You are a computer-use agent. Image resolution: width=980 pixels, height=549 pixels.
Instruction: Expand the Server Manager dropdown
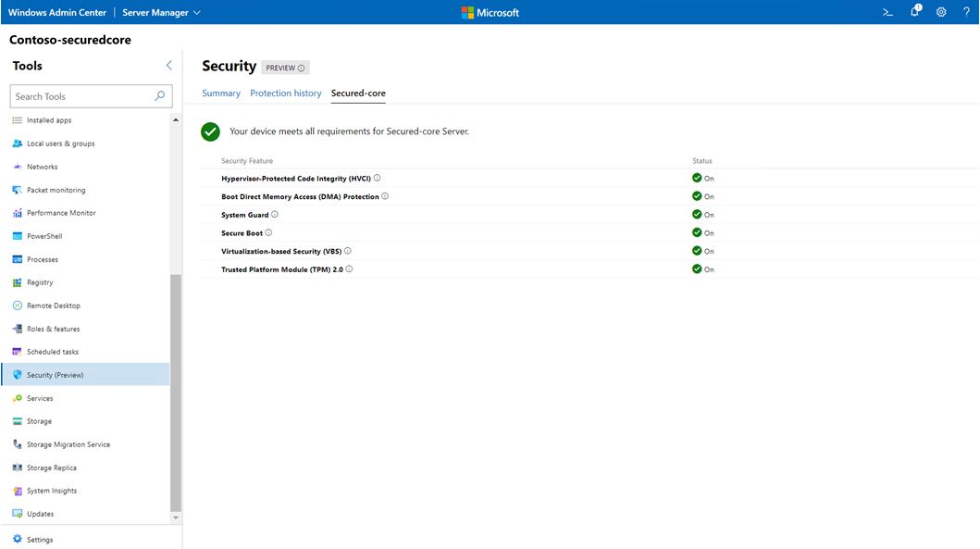tap(163, 13)
